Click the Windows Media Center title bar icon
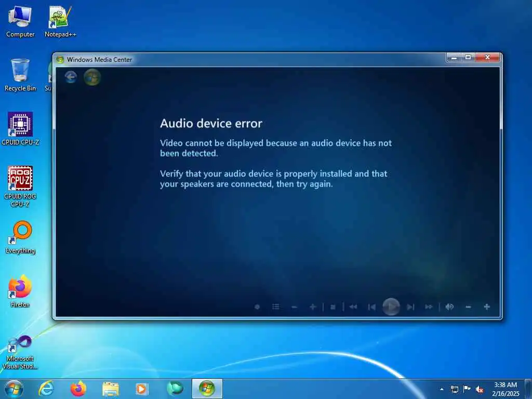 [60, 59]
